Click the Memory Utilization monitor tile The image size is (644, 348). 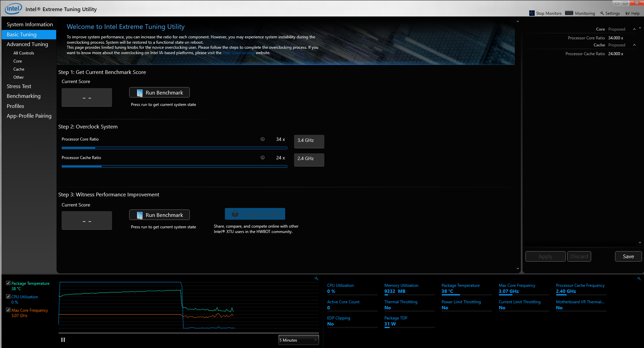[409, 289]
